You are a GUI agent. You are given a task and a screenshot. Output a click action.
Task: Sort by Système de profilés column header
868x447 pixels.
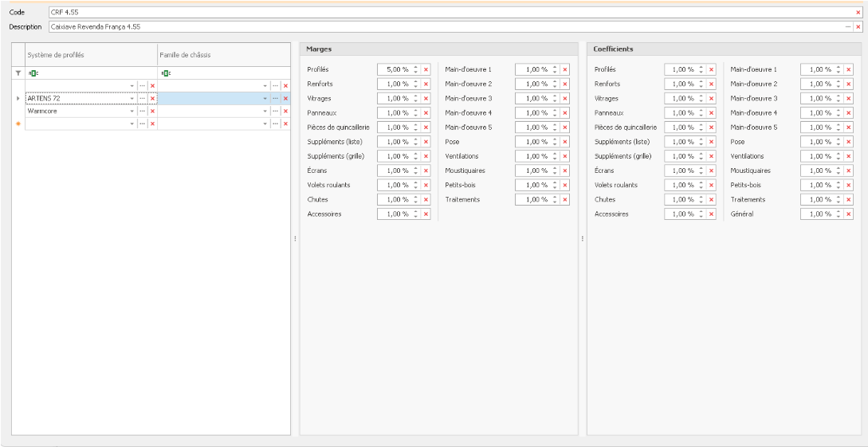point(92,55)
